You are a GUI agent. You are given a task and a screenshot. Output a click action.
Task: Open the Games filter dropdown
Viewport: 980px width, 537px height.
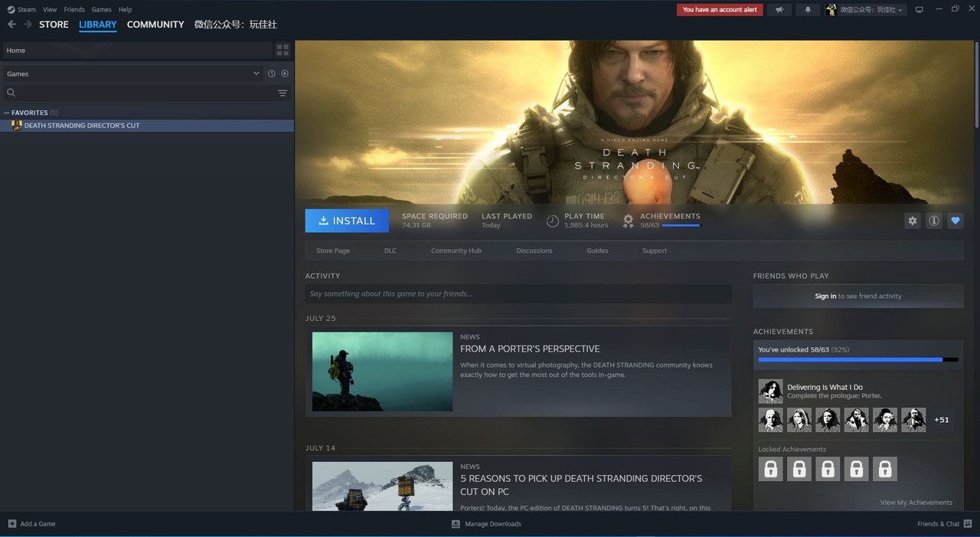coord(133,74)
